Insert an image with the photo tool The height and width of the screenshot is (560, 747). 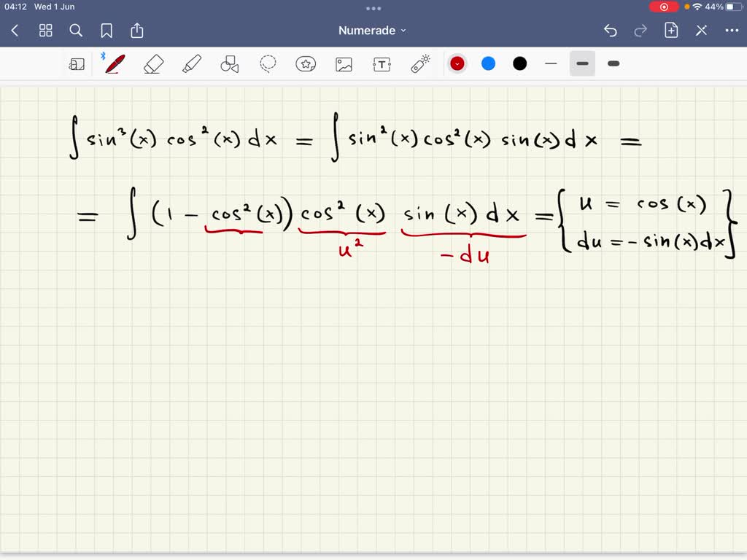click(344, 63)
